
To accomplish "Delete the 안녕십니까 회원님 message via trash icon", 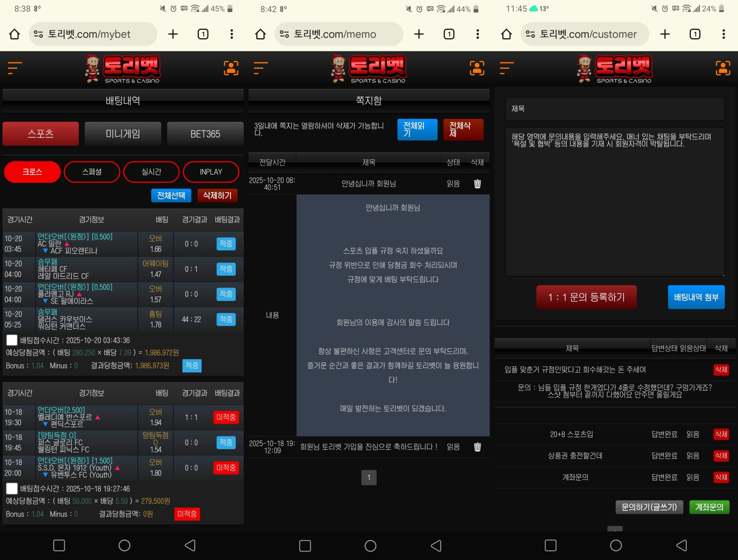I will click(x=477, y=184).
